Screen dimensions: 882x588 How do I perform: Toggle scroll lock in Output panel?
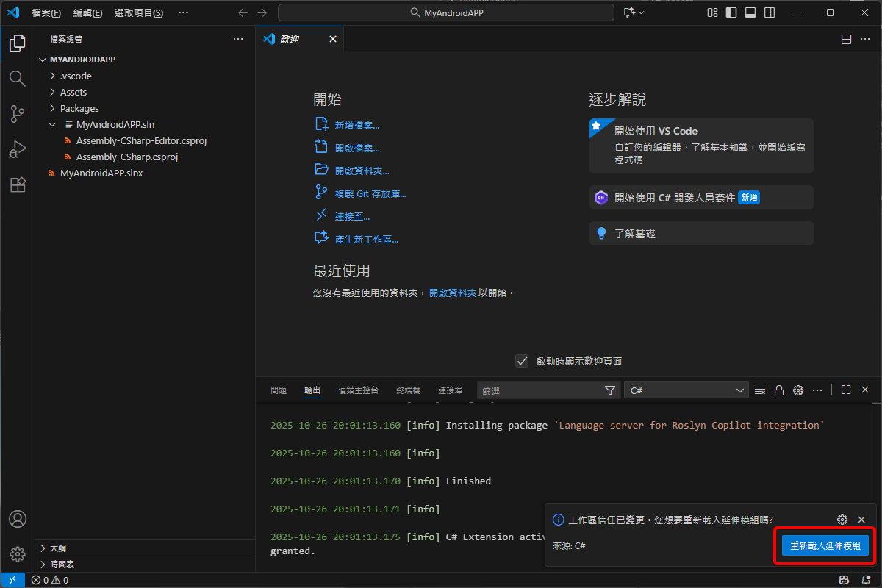pyautogui.click(x=779, y=390)
